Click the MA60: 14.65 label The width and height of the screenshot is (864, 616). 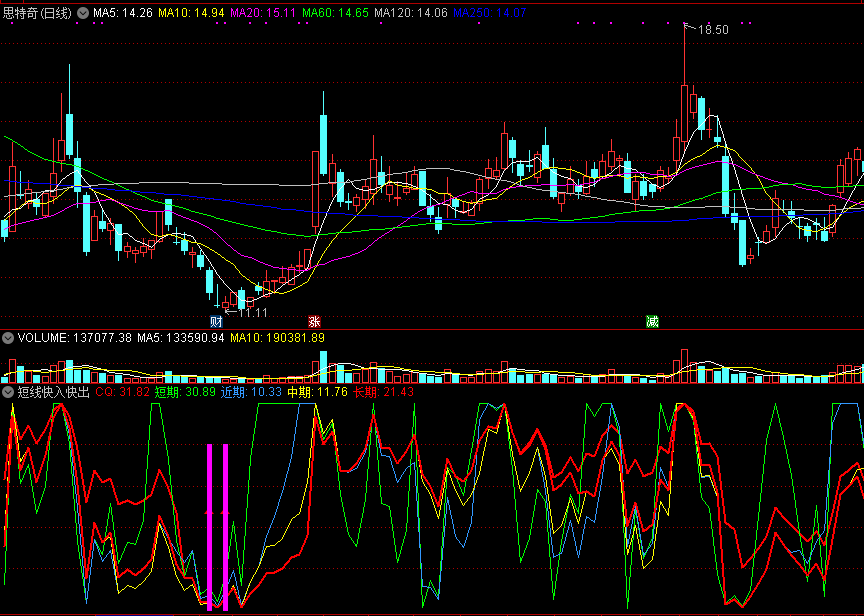pyautogui.click(x=336, y=13)
